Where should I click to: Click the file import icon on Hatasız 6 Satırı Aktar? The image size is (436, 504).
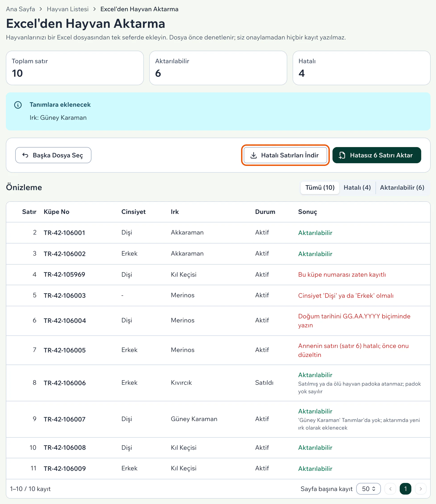(x=342, y=155)
